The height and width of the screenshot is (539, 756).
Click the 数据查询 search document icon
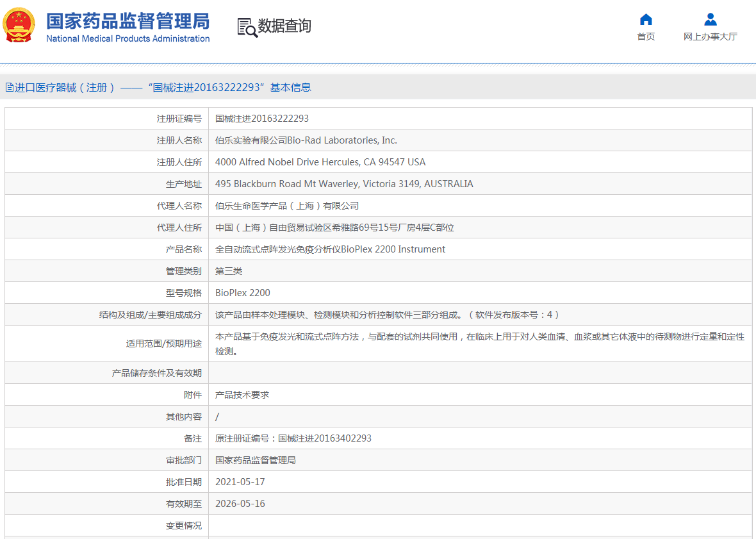click(247, 28)
